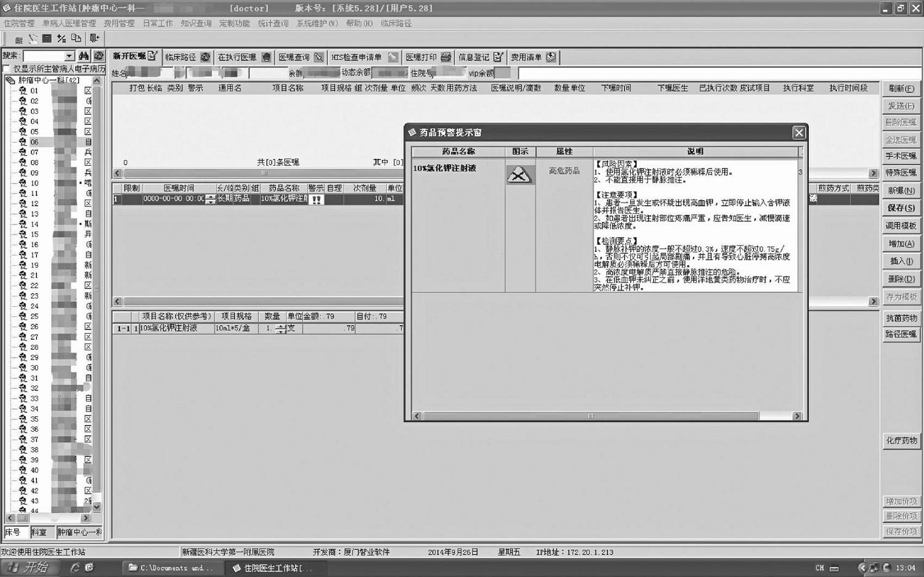Click the 删除(D) button
924x577 pixels.
(901, 280)
